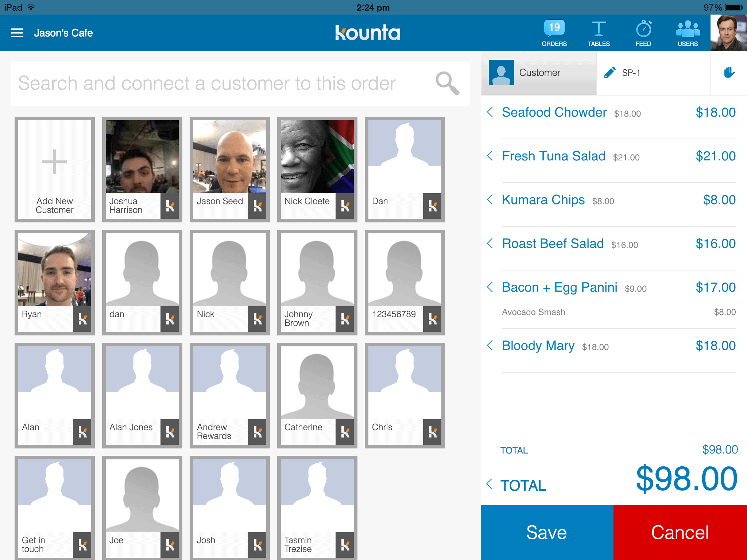
Task: Tap the Kounta logo
Action: tap(368, 32)
